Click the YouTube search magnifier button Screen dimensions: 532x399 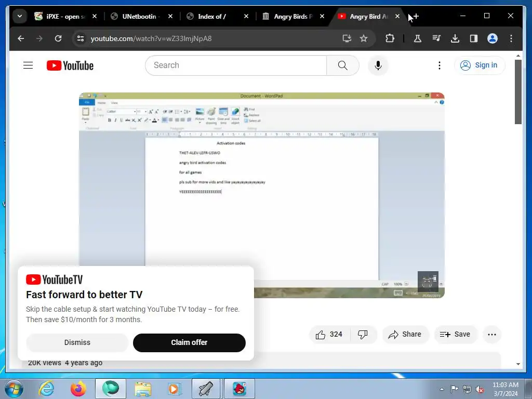(343, 65)
